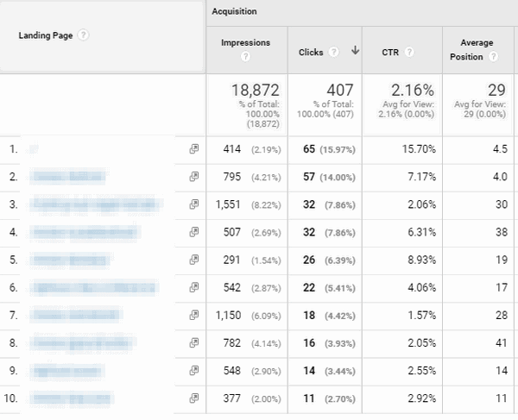The image size is (518, 420).
Task: Sort table by Clicks column header
Action: coord(311,52)
